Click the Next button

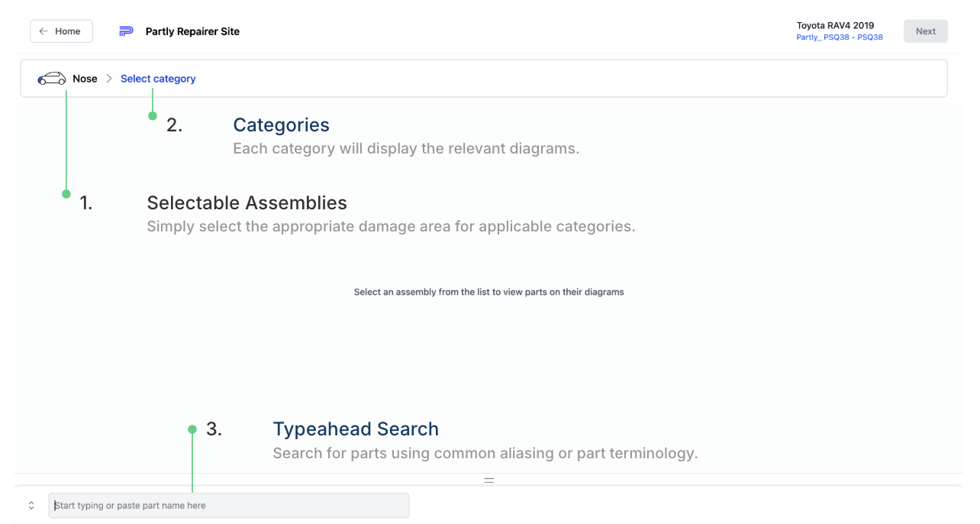(926, 31)
